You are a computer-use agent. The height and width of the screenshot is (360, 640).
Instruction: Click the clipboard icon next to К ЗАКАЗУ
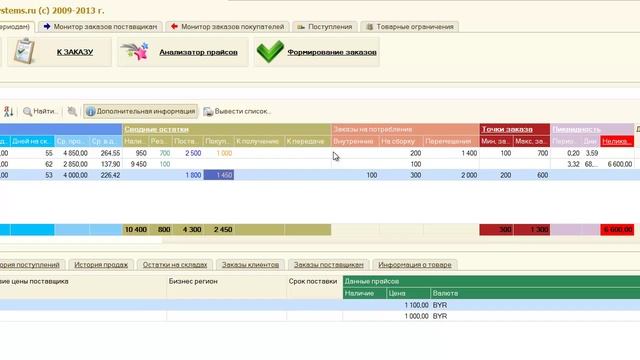pyautogui.click(x=24, y=51)
